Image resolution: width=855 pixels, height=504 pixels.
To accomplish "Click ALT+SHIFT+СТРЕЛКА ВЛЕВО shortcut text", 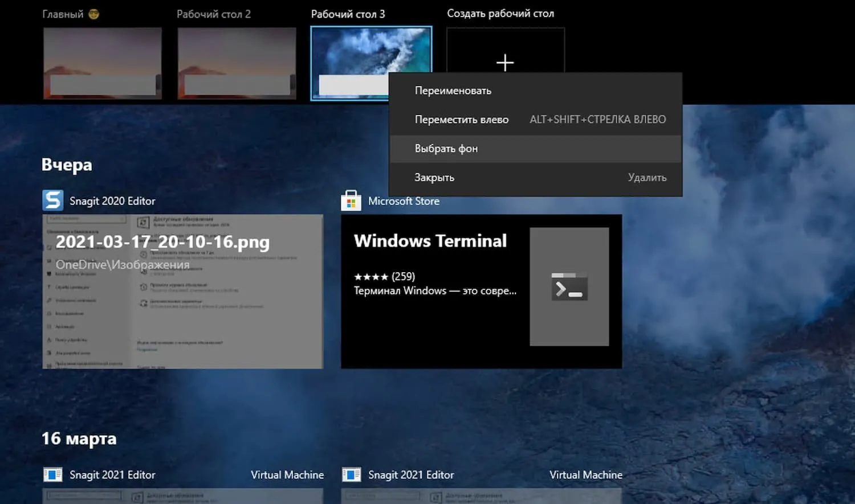I will 598,120.
